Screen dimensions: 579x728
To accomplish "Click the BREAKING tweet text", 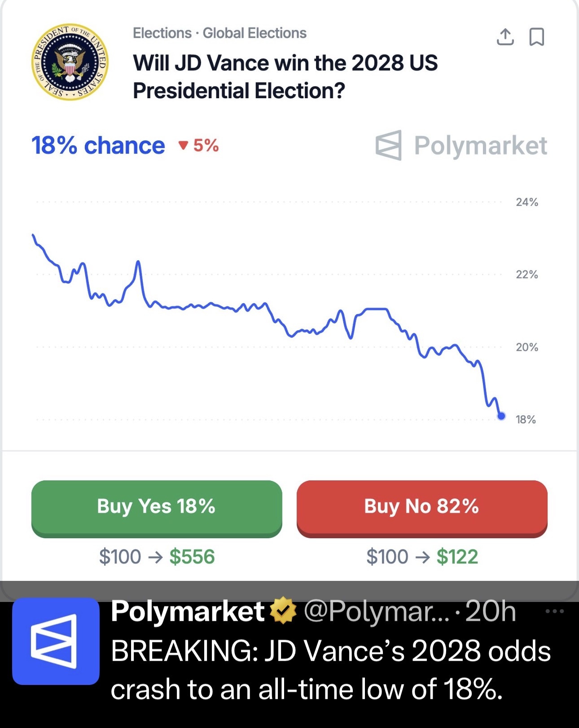I will tap(330, 670).
